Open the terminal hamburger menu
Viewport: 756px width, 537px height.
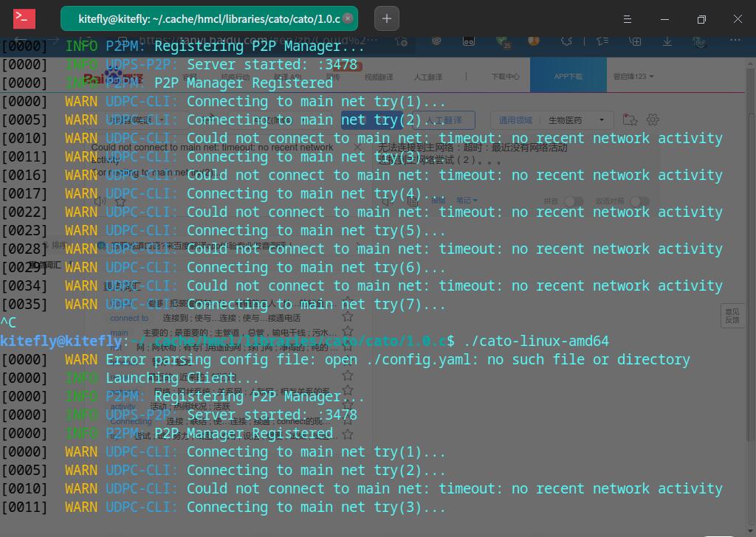(628, 19)
